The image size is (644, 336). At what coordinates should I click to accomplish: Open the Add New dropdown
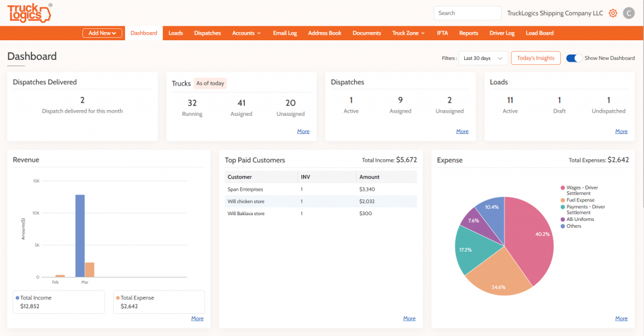pos(103,33)
